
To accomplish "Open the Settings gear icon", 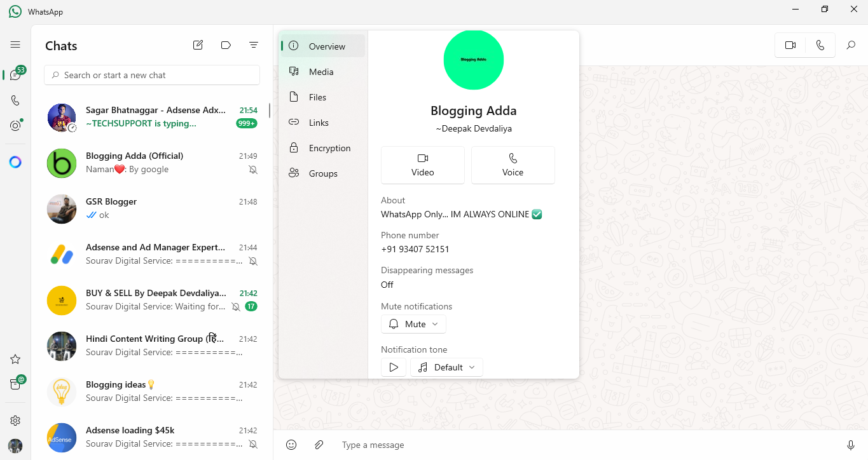I will tap(15, 421).
